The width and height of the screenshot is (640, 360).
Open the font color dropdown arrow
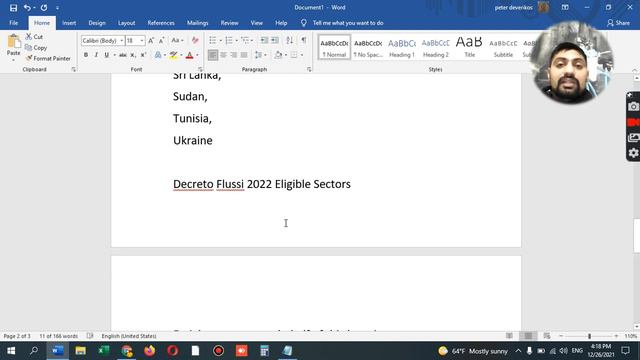(197, 55)
